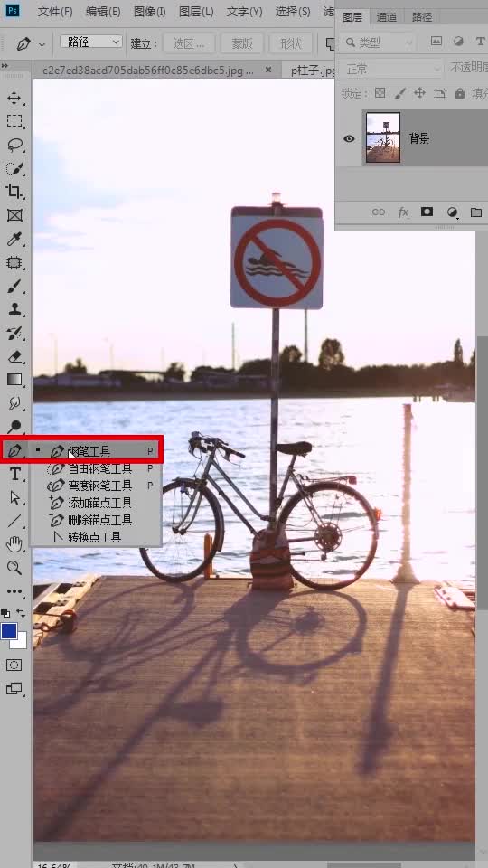This screenshot has width=488, height=868.
Task: Select the Zoom magnifier tool
Action: coord(14,568)
